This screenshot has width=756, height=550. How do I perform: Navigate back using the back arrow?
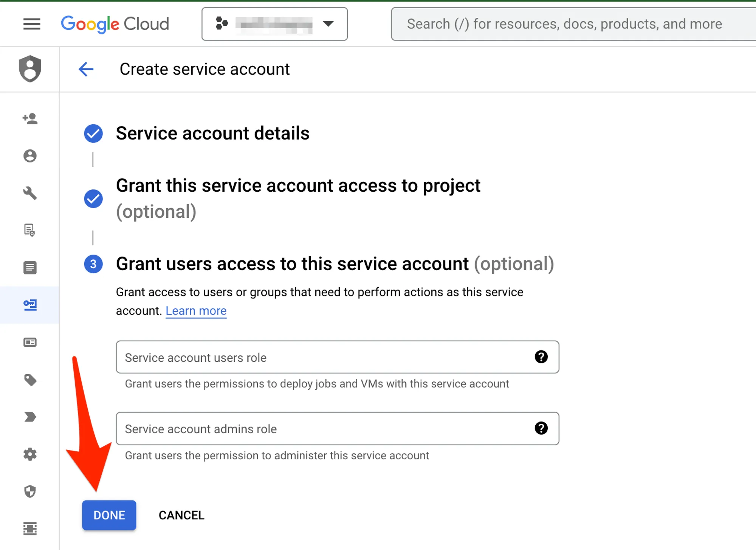click(86, 69)
